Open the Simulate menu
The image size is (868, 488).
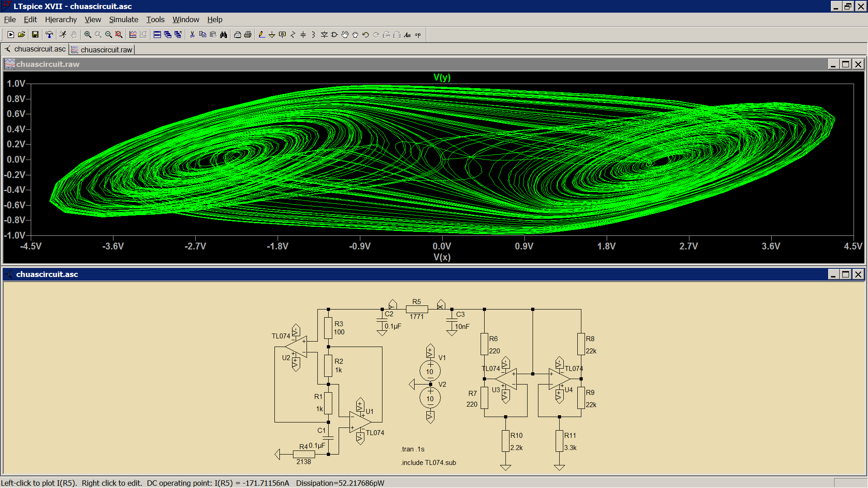point(123,19)
